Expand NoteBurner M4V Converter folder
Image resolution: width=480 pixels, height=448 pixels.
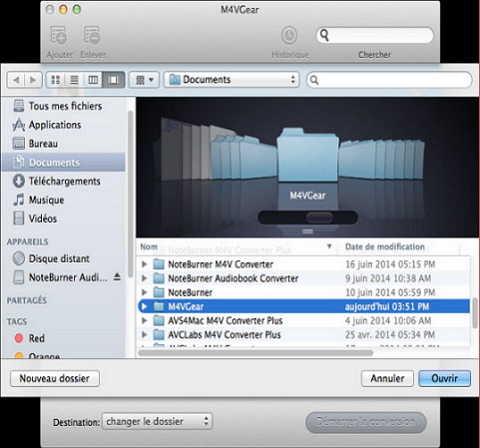point(144,264)
